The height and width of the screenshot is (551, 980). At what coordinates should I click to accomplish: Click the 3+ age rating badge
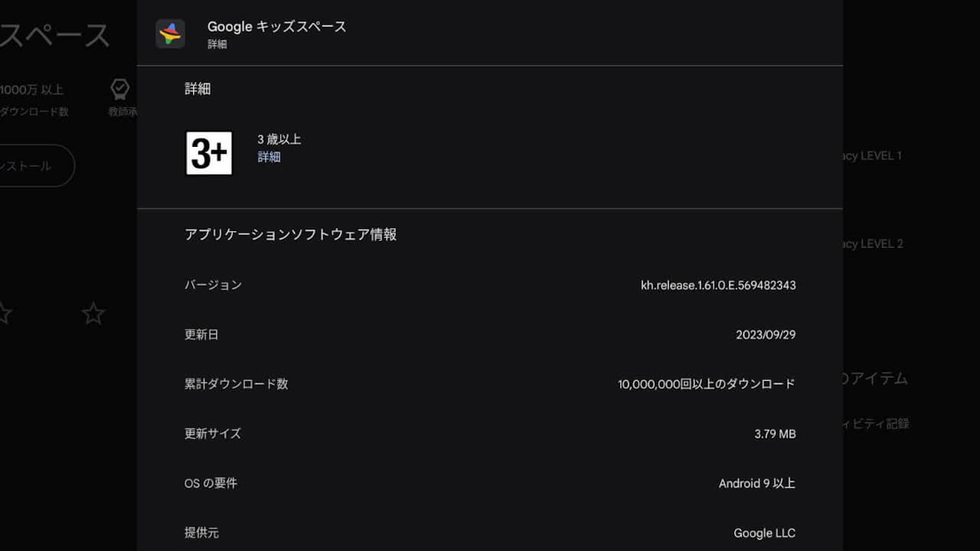pos(209,153)
